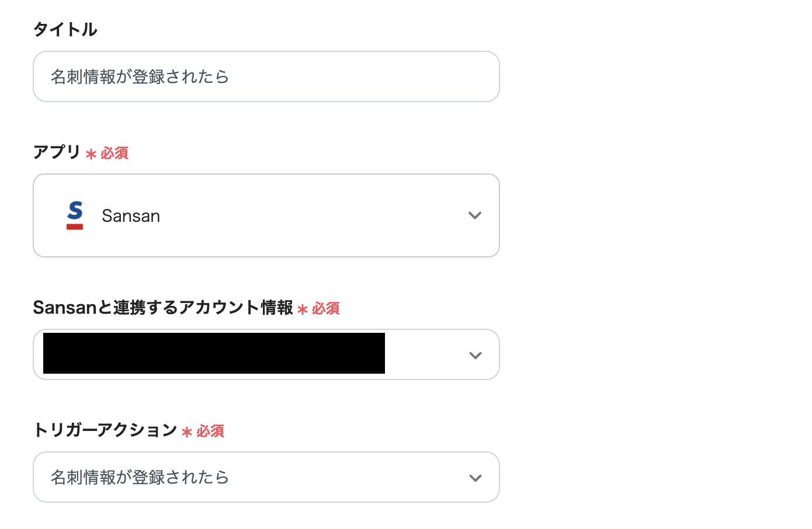Click the タイトル label

[65, 29]
